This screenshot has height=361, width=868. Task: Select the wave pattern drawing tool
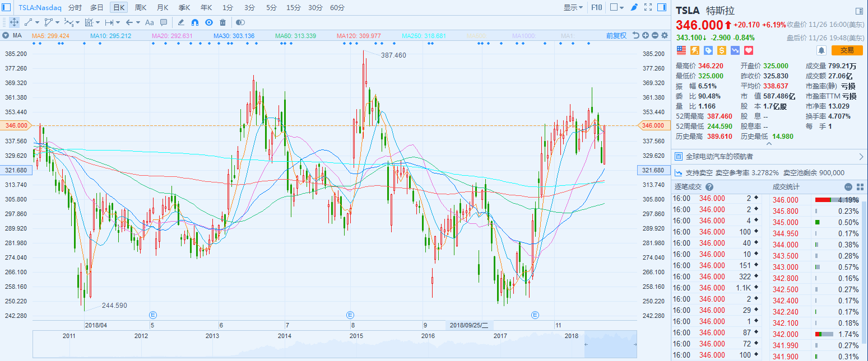tap(68, 22)
